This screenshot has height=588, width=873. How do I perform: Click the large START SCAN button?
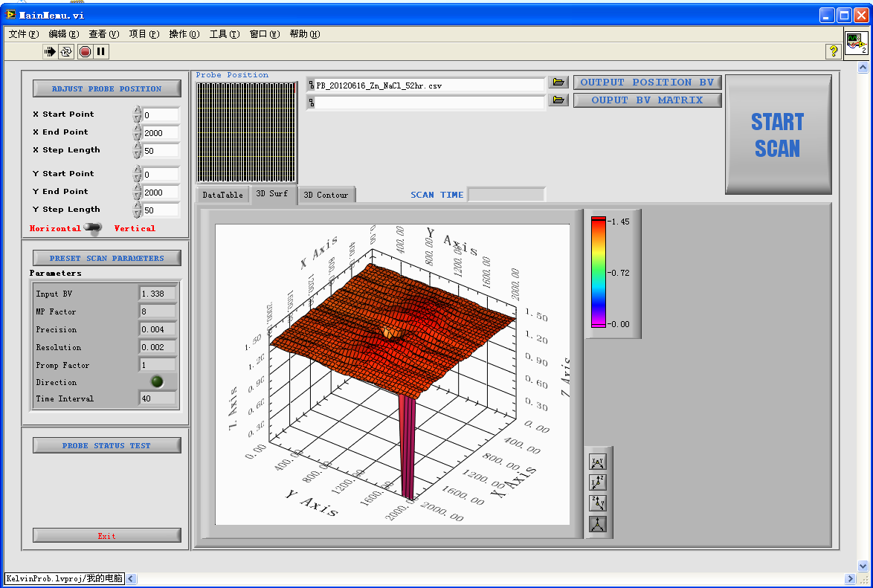[778, 135]
